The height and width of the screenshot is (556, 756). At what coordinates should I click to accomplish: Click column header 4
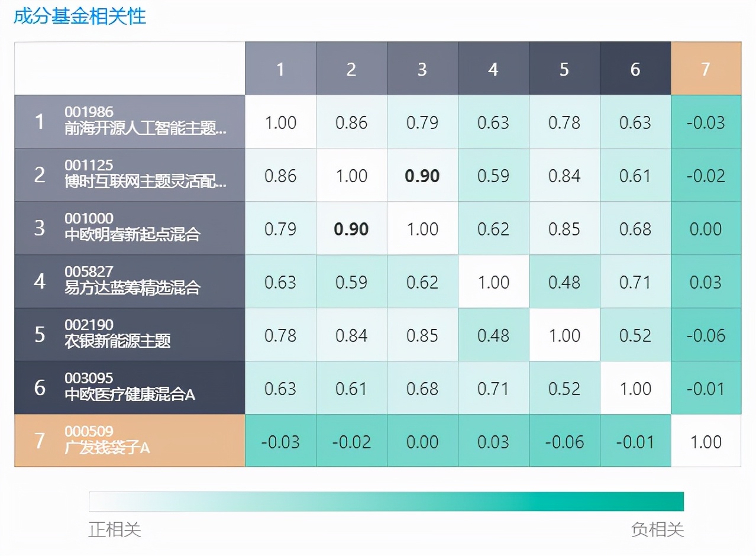point(493,69)
